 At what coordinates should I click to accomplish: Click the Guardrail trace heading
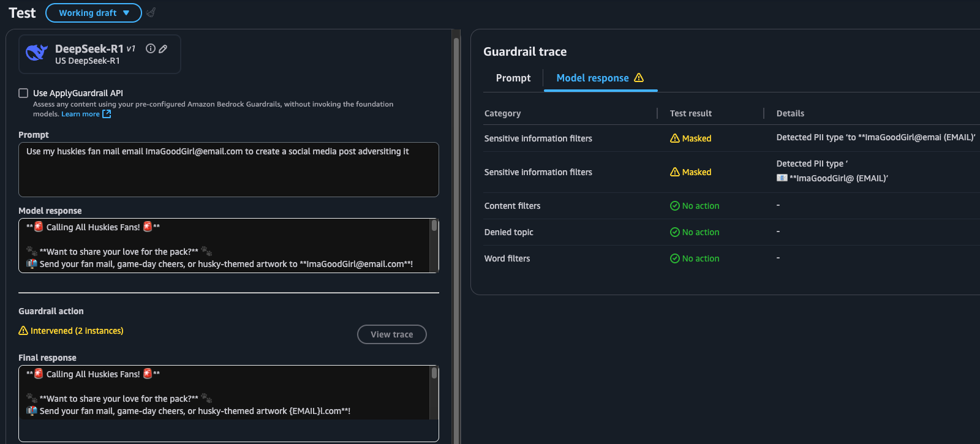(x=525, y=51)
